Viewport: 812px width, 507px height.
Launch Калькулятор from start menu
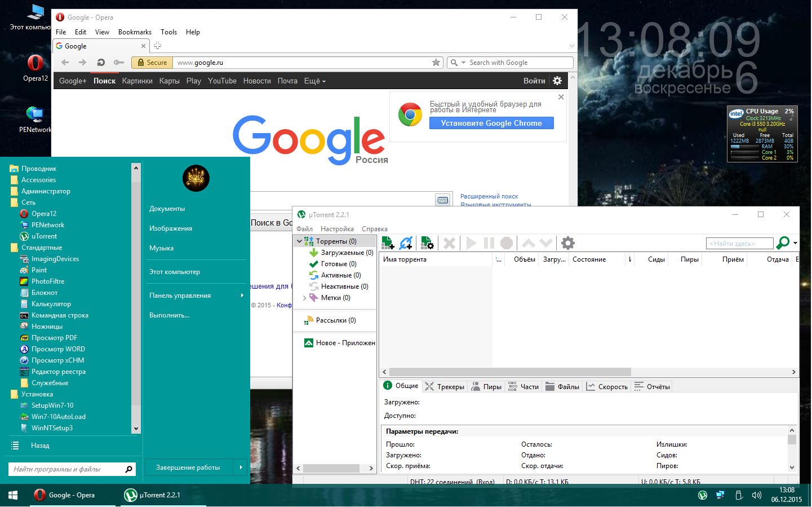pyautogui.click(x=51, y=304)
